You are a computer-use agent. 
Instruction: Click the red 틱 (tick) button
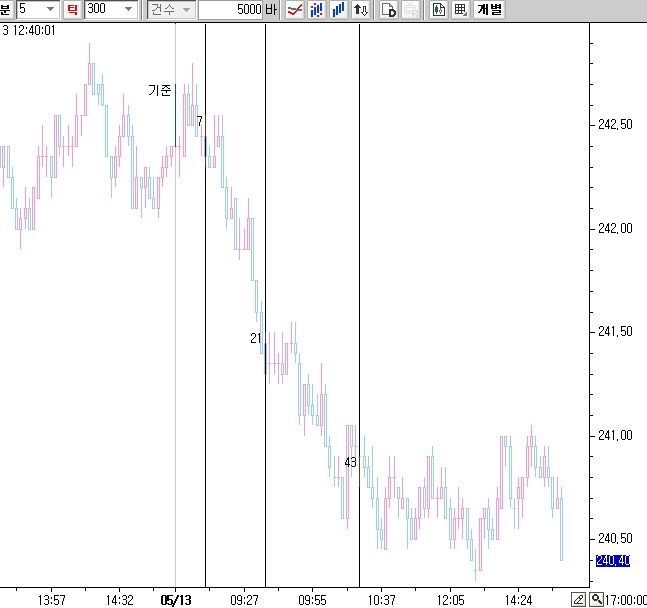point(72,9)
